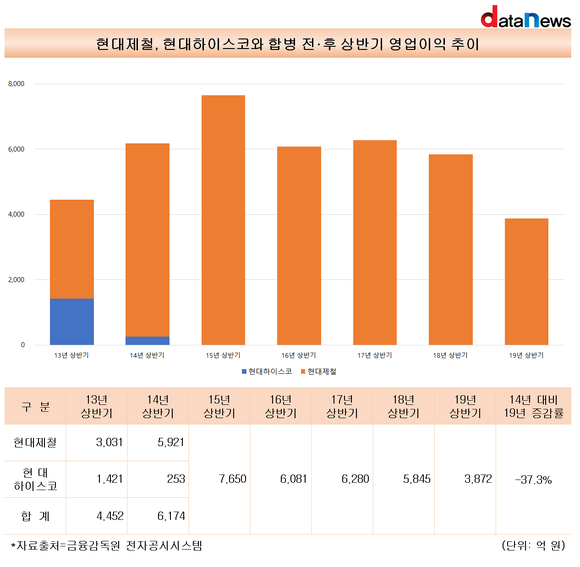
Task: Click the 2,000 y-axis label
Action: point(16,280)
